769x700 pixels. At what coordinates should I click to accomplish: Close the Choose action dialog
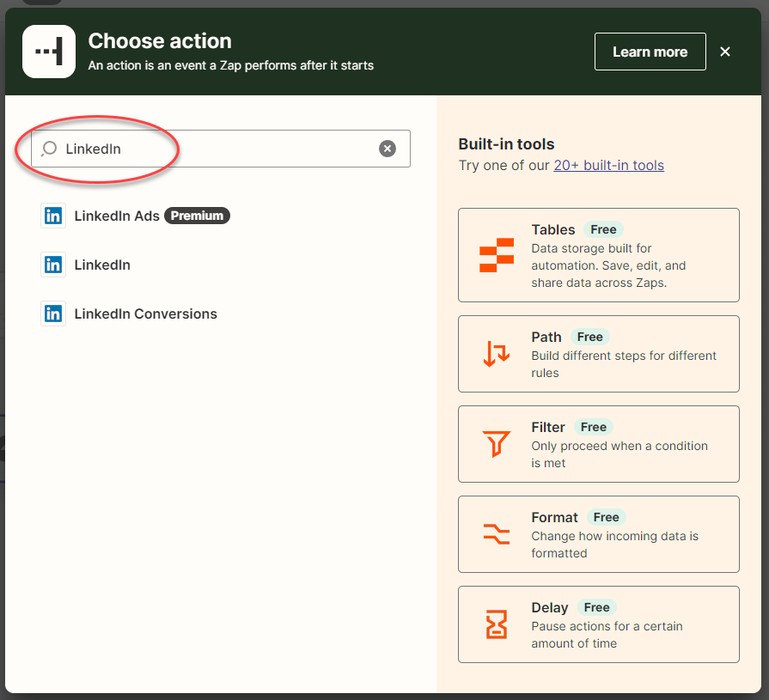(725, 52)
